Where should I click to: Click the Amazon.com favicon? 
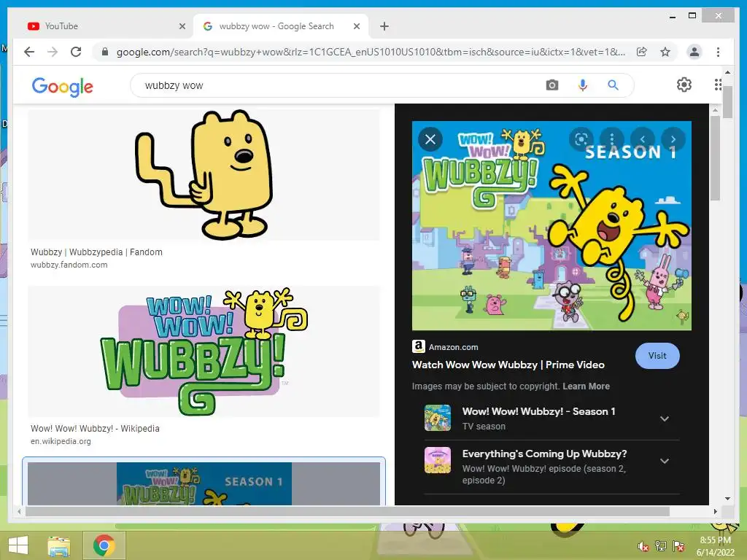click(418, 346)
